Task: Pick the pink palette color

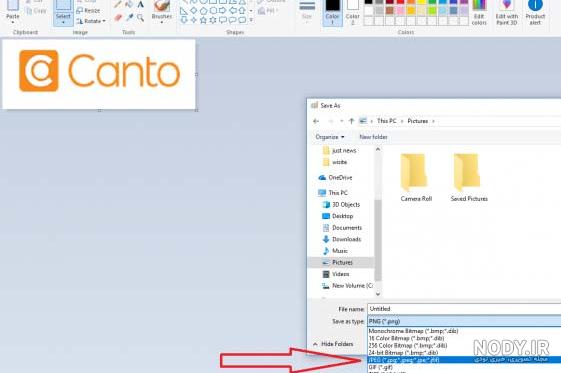Action: coord(400,11)
